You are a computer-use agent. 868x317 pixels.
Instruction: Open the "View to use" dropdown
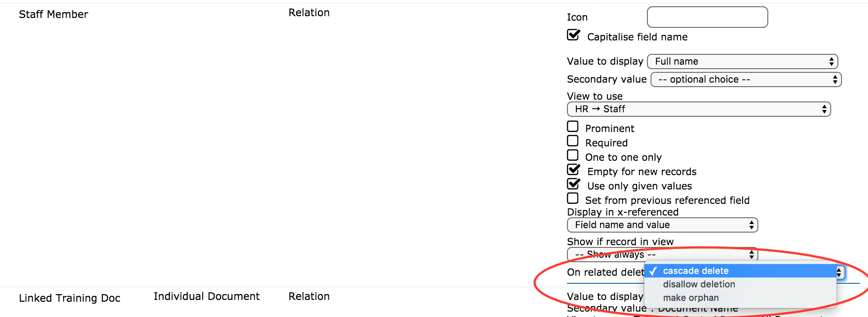(699, 109)
